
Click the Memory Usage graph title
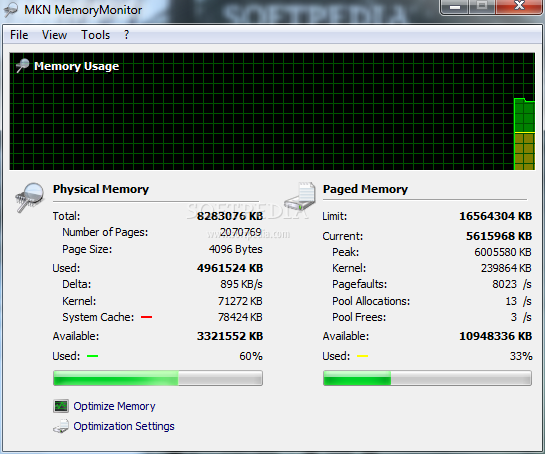76,66
